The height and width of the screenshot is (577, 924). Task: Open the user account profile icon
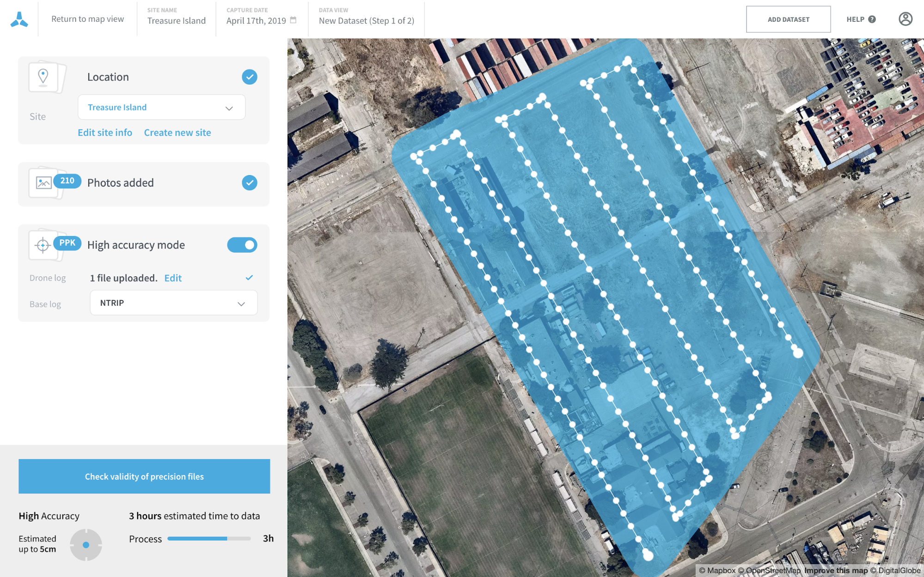[905, 19]
